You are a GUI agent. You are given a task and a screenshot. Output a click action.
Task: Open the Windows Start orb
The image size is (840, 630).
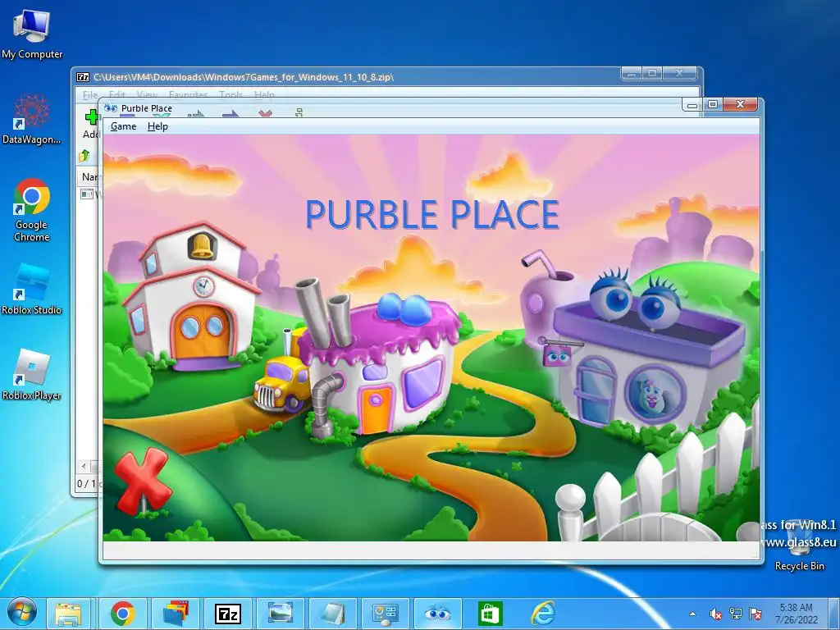(22, 612)
